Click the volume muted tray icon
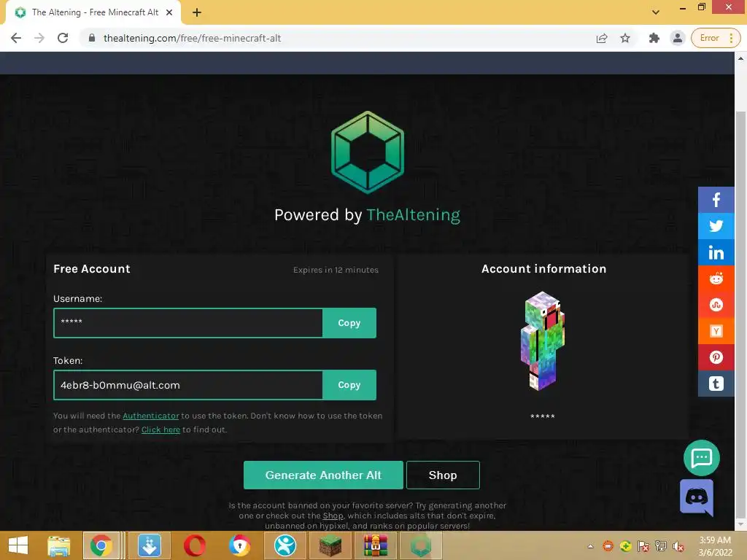 click(678, 546)
